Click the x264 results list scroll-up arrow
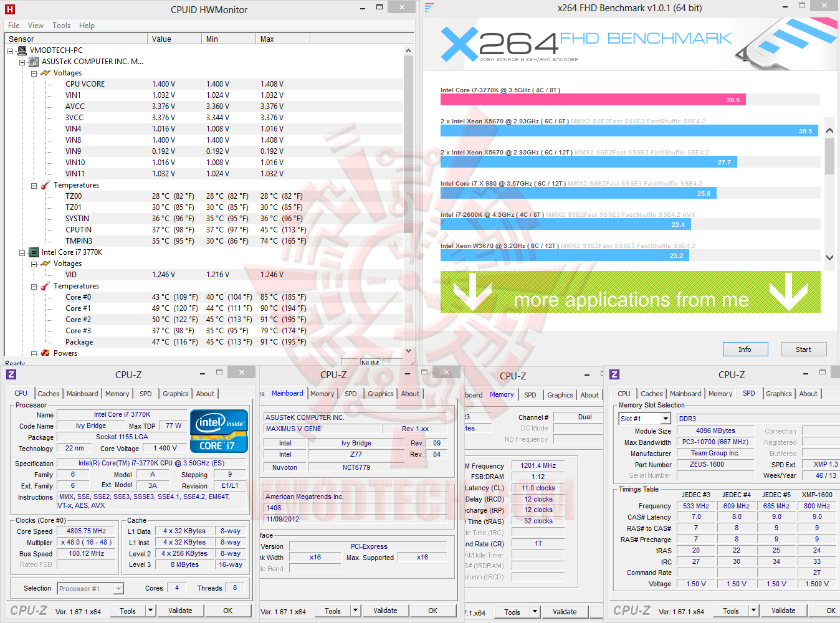Screen dimensions: 840x623 tap(829, 131)
